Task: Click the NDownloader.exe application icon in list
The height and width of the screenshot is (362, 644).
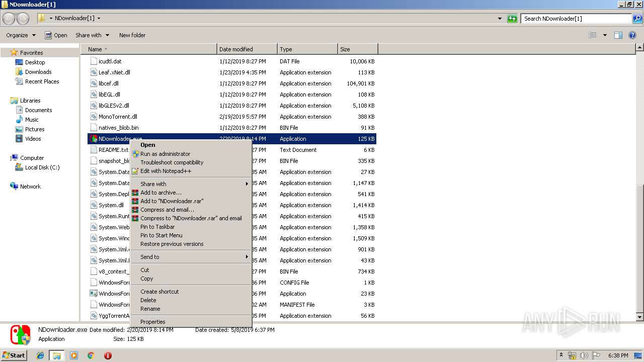Action: point(94,138)
